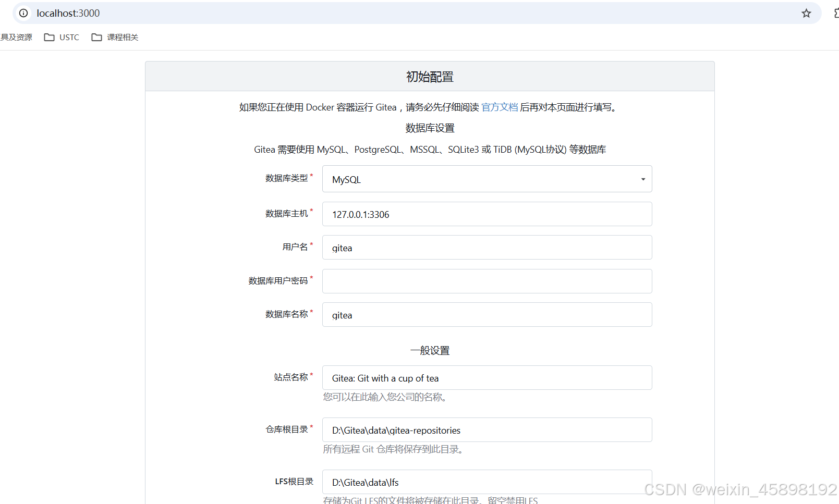Click the 仓库根目录 path field

point(487,429)
